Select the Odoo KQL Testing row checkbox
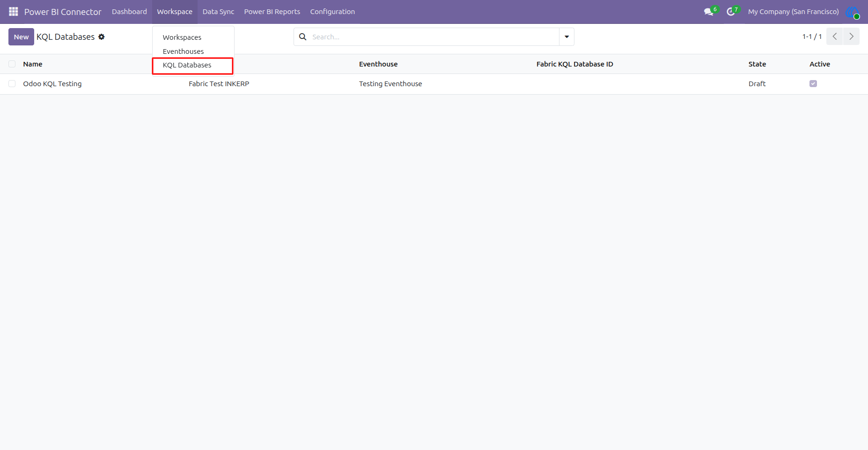 coord(12,84)
